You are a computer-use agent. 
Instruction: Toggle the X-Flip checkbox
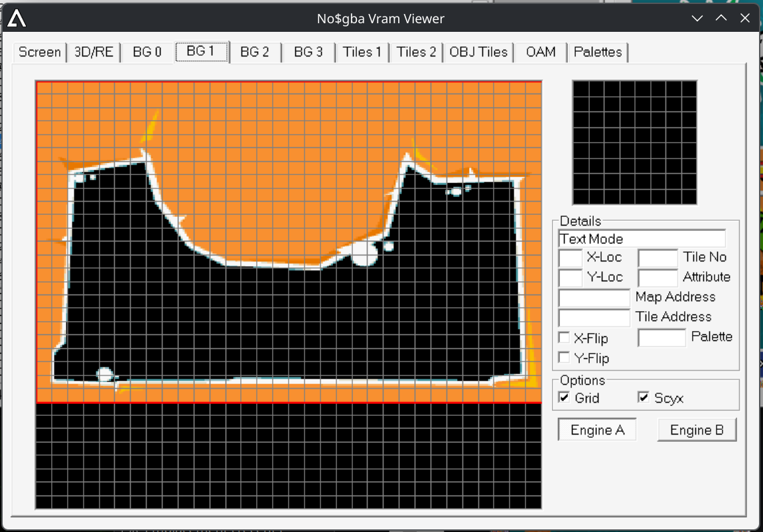565,338
